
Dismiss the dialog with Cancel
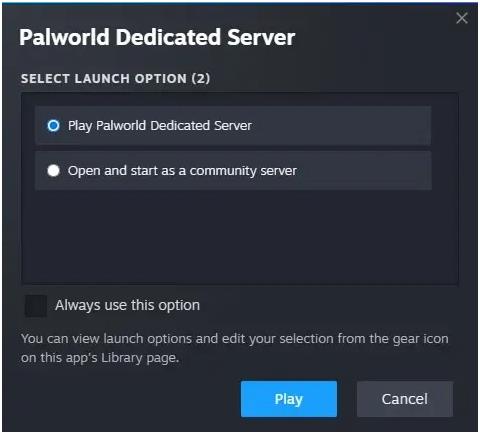coord(405,399)
